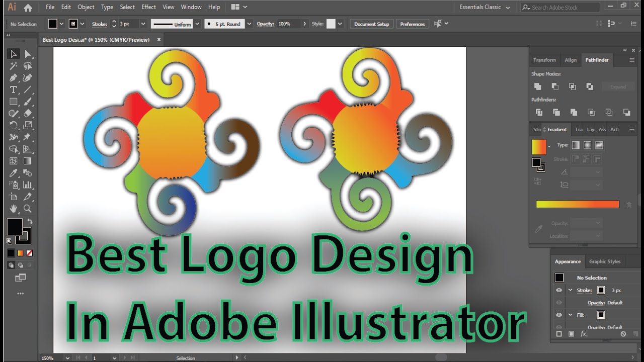Open the Object menu

pos(86,7)
